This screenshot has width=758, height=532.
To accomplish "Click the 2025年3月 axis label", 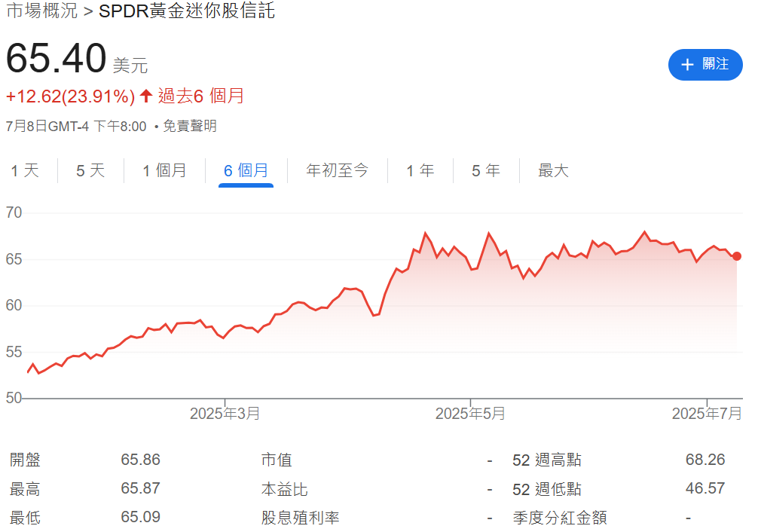I will pyautogui.click(x=225, y=414).
